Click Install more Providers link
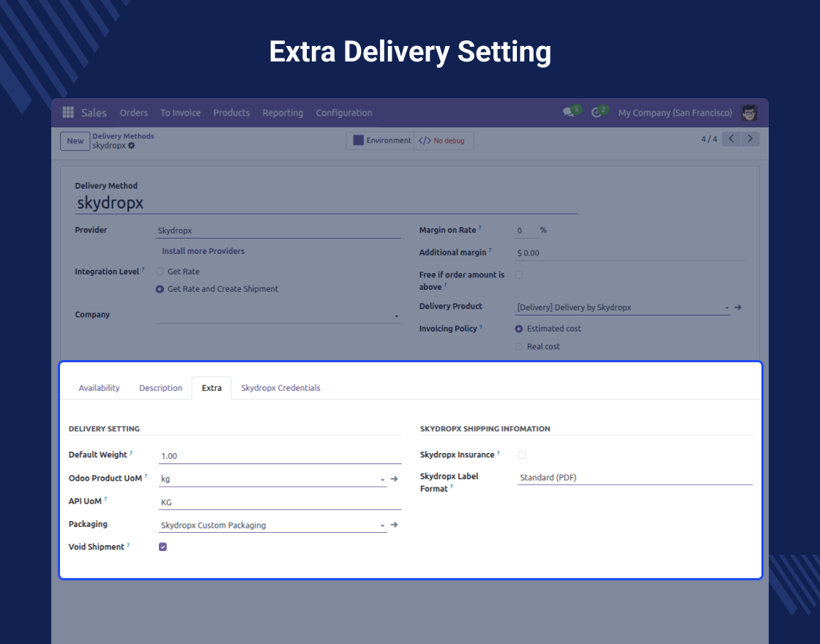Image resolution: width=820 pixels, height=644 pixels. pyautogui.click(x=204, y=251)
